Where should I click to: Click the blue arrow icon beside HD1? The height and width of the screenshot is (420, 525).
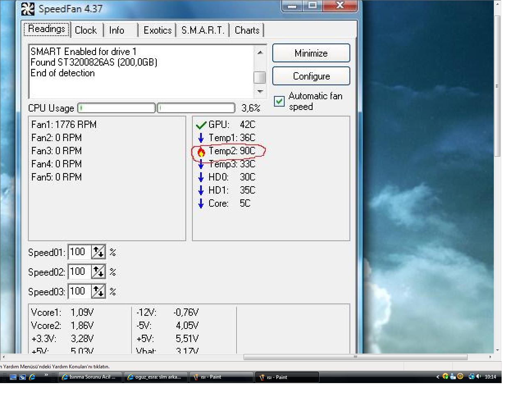(201, 190)
